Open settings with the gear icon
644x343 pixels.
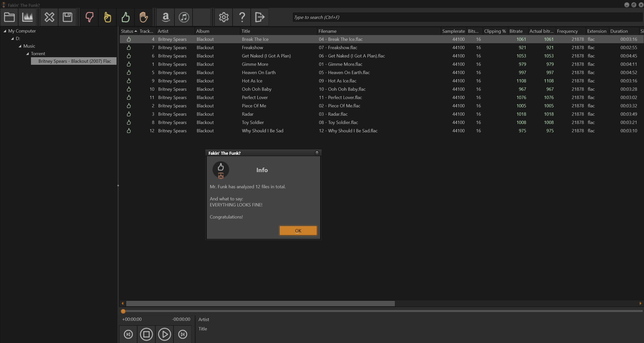pyautogui.click(x=223, y=17)
